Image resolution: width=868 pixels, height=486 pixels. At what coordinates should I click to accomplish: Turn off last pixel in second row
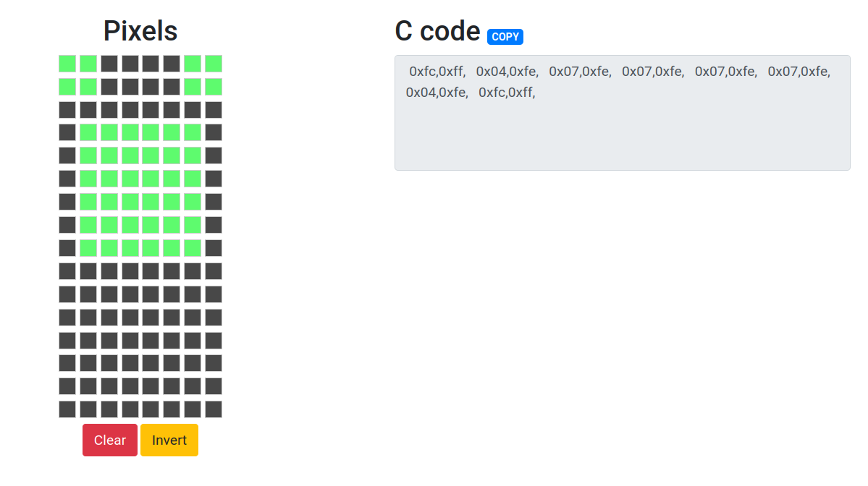pos(214,87)
